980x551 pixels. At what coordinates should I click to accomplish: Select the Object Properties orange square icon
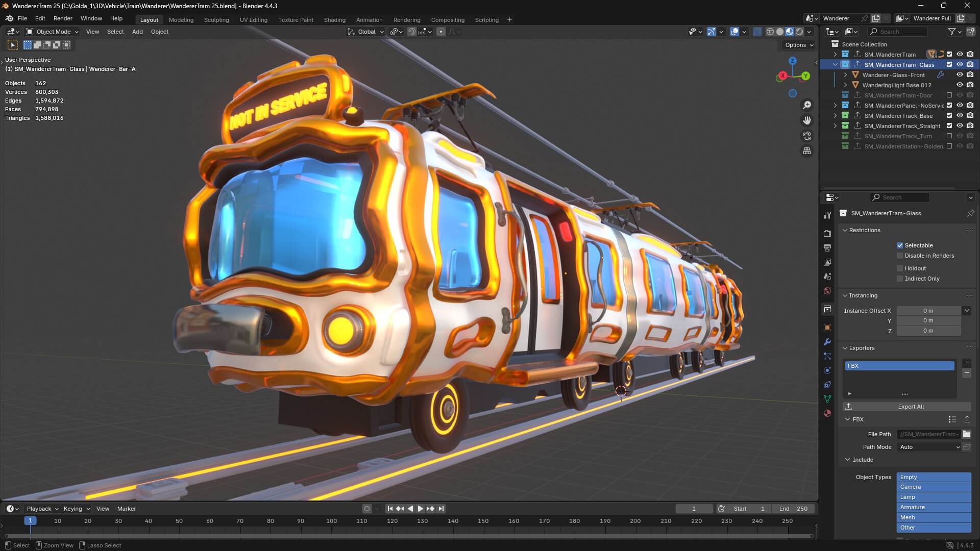click(x=827, y=327)
